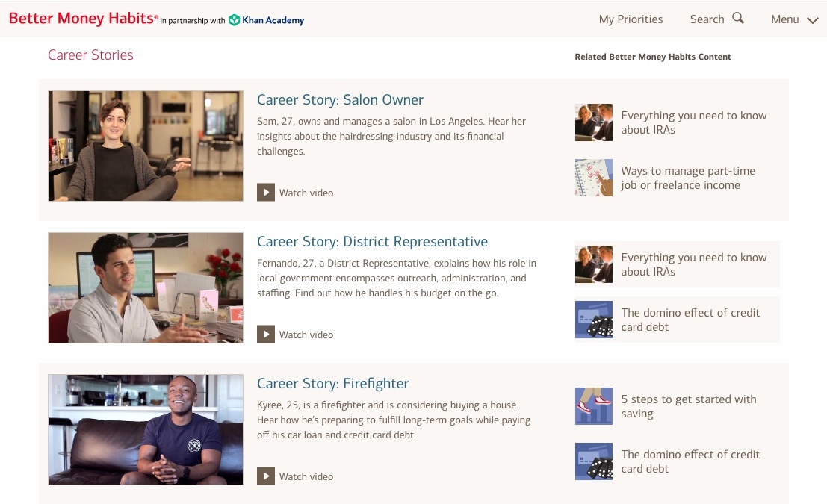827x504 pixels.
Task: Click IRAs article icon in Salon Owner row
Action: (594, 122)
